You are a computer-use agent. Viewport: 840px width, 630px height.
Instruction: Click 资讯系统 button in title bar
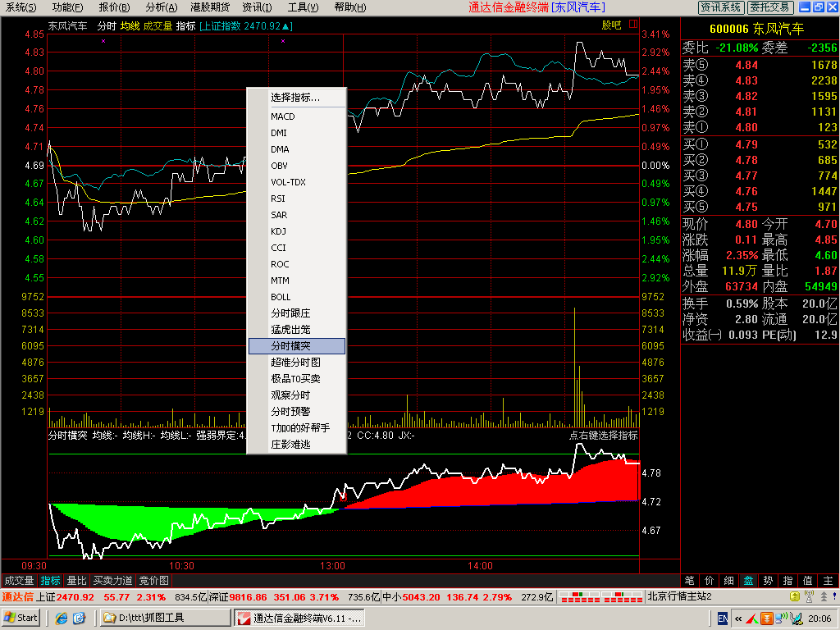point(720,7)
